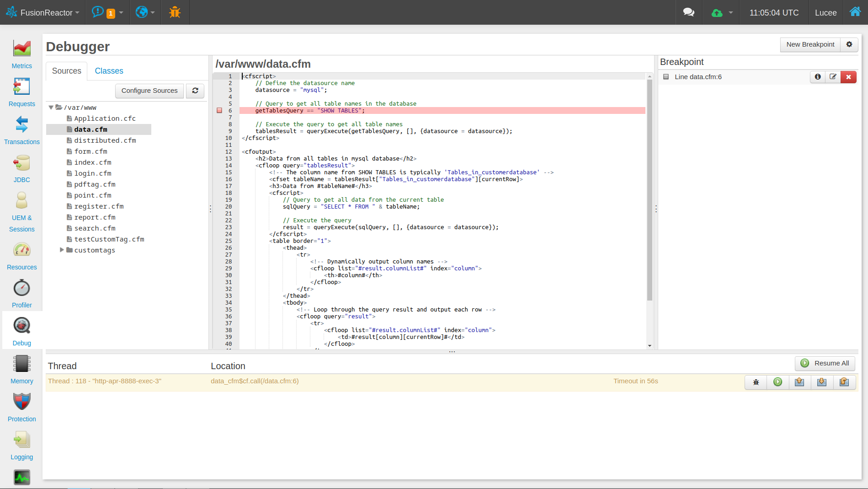Click Thread : 118 http-apr-8888-exec-3 entry
Screen dimensions: 868x489
pyautogui.click(x=105, y=381)
